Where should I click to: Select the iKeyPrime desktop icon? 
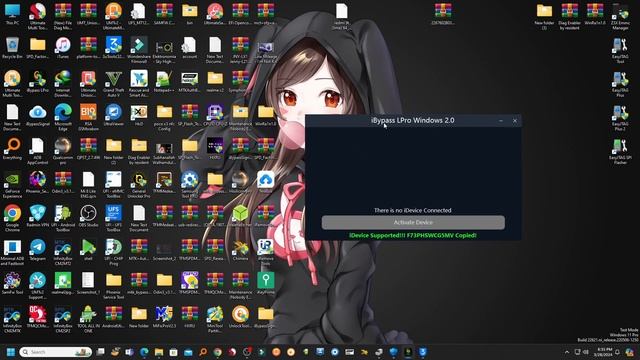pos(265,283)
